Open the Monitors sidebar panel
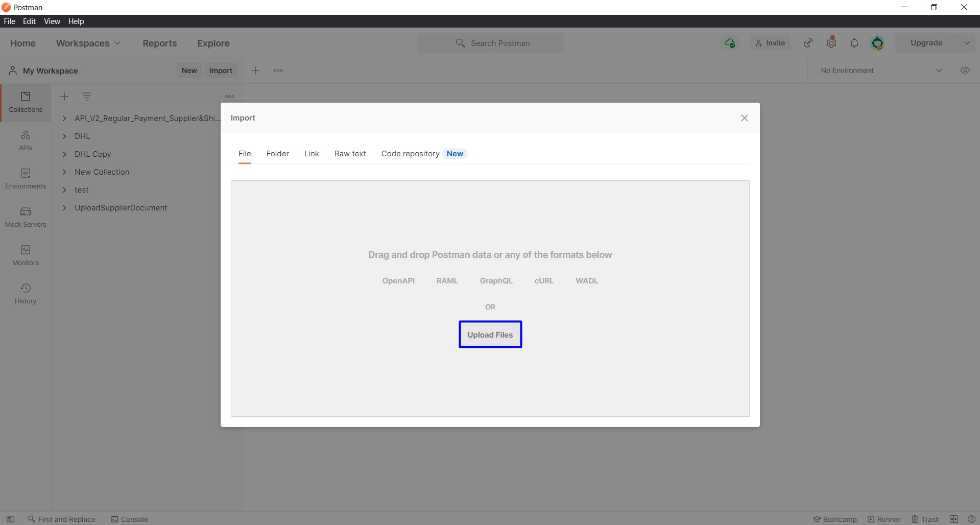 click(x=26, y=255)
